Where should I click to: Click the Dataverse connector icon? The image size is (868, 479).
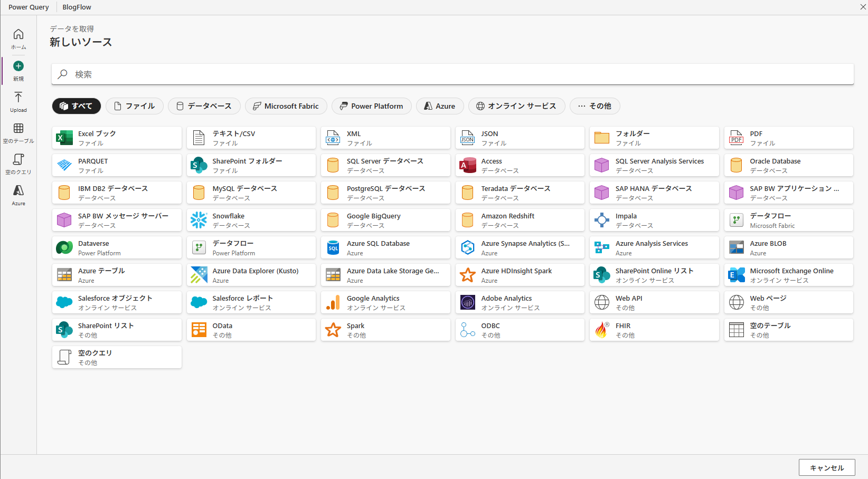tap(64, 248)
